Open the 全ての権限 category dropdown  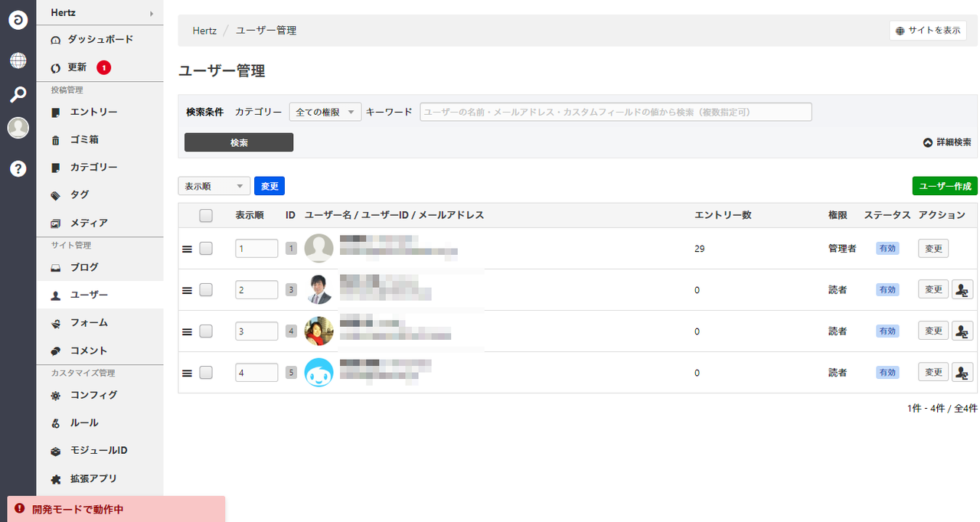click(x=325, y=112)
